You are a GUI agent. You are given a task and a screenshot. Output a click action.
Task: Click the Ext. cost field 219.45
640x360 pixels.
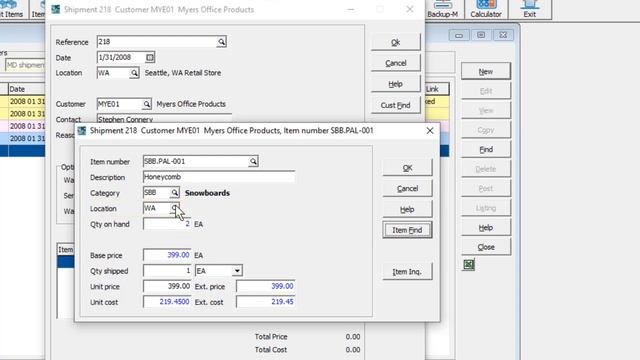coord(265,302)
